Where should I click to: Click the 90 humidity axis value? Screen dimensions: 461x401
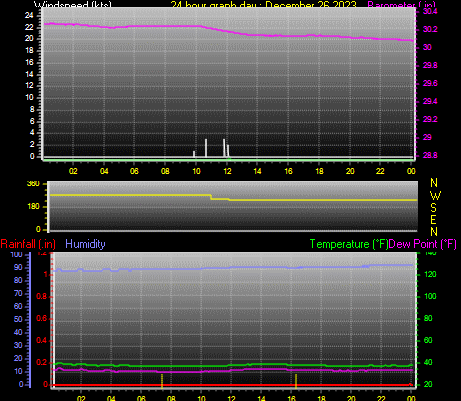18,267
